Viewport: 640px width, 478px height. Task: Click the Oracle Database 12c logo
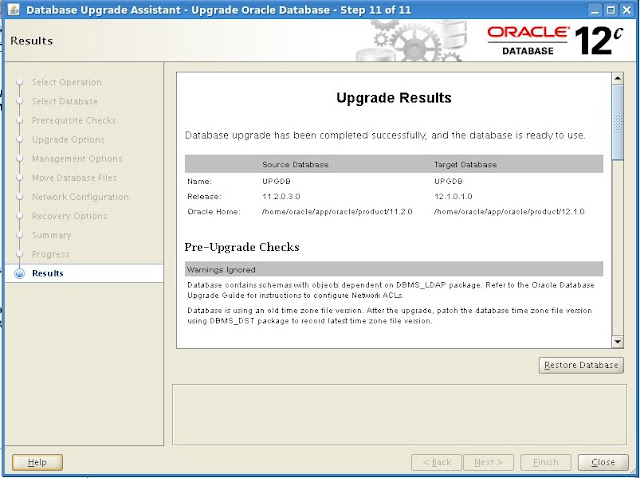click(x=555, y=40)
